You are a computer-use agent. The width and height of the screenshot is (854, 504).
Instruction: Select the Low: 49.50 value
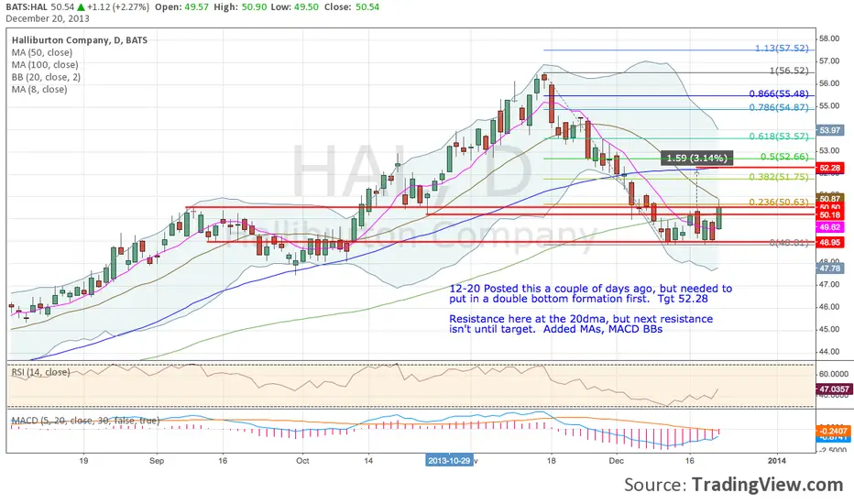[293, 7]
